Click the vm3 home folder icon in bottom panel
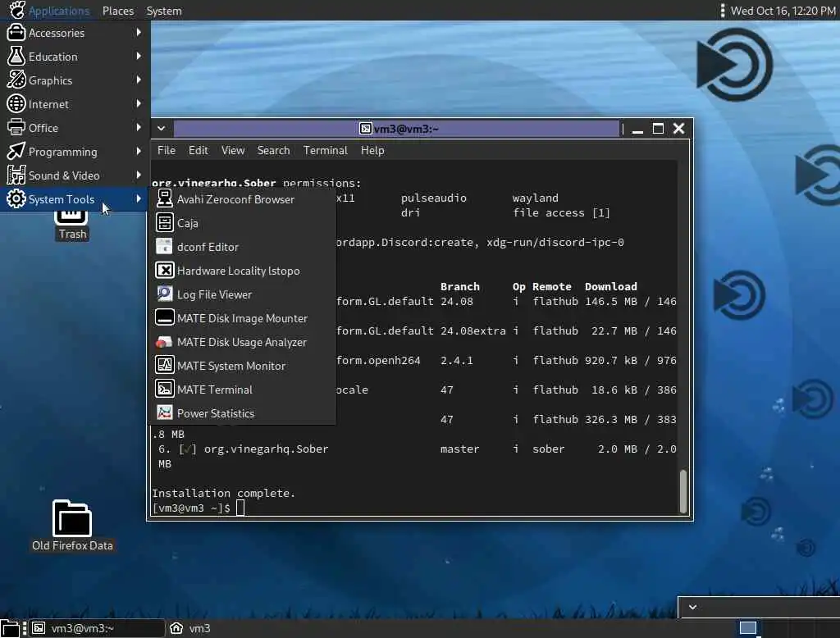Screen dimensions: 840x638 pyautogui.click(x=176, y=628)
